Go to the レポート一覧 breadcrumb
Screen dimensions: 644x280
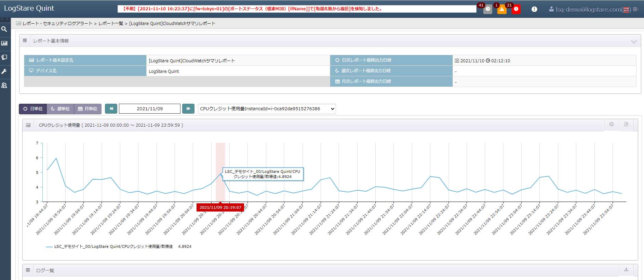coord(111,24)
